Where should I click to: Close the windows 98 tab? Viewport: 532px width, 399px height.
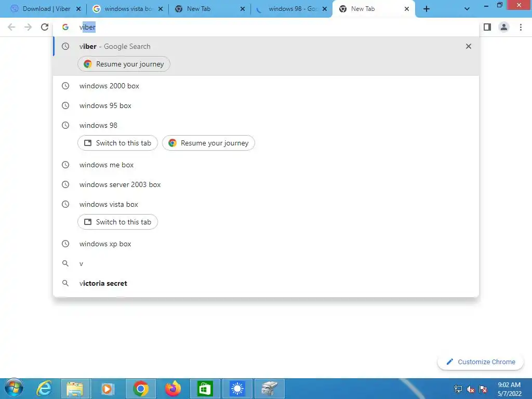(x=325, y=9)
